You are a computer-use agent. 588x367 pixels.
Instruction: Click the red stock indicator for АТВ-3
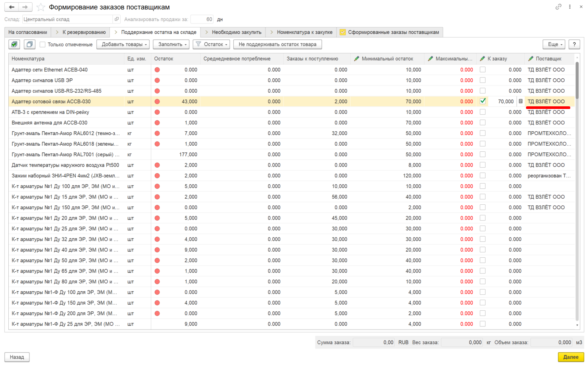click(x=157, y=112)
